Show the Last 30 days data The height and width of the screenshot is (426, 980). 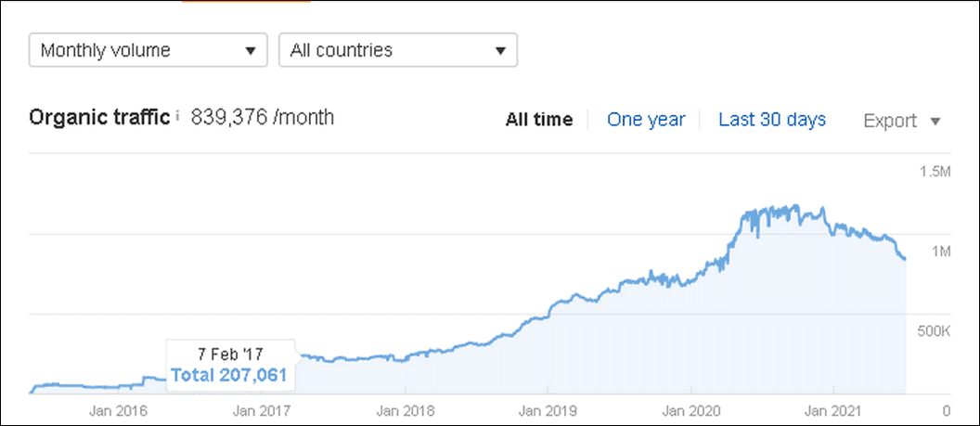tap(772, 120)
